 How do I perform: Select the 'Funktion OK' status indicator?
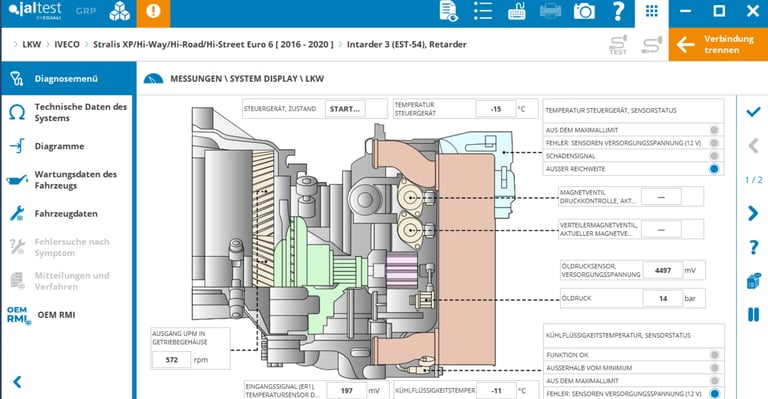pyautogui.click(x=715, y=355)
